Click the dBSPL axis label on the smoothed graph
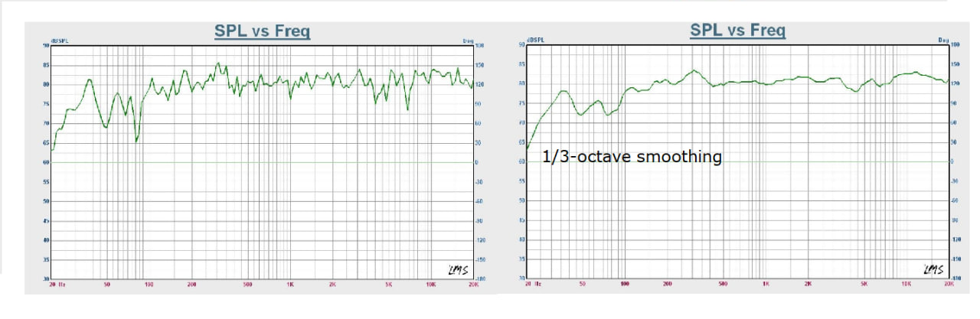The width and height of the screenshot is (980, 319). click(x=534, y=38)
